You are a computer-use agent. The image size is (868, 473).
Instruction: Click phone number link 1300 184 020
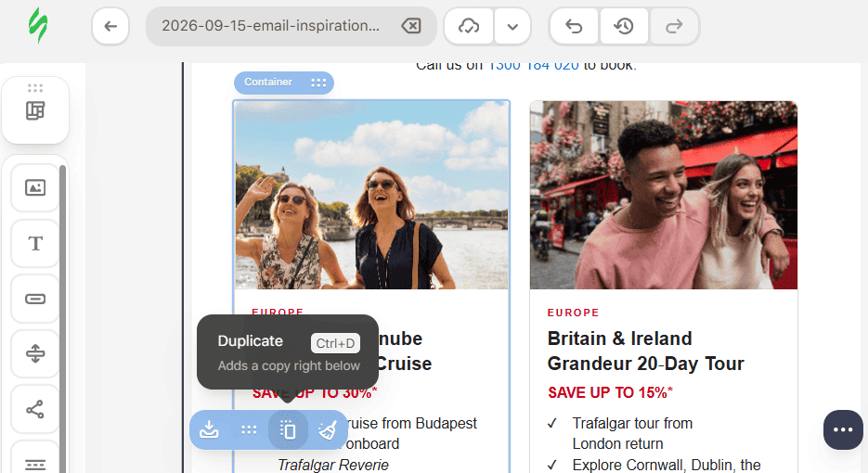pyautogui.click(x=533, y=65)
